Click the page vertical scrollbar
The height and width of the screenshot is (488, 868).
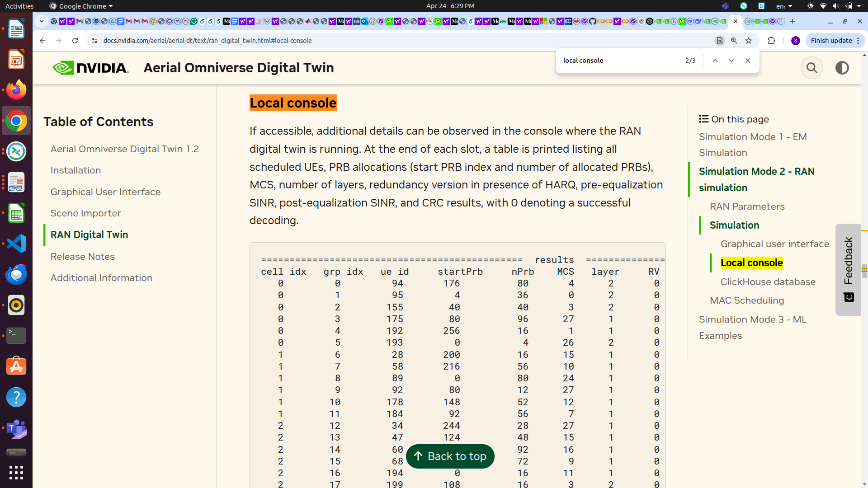click(864, 271)
